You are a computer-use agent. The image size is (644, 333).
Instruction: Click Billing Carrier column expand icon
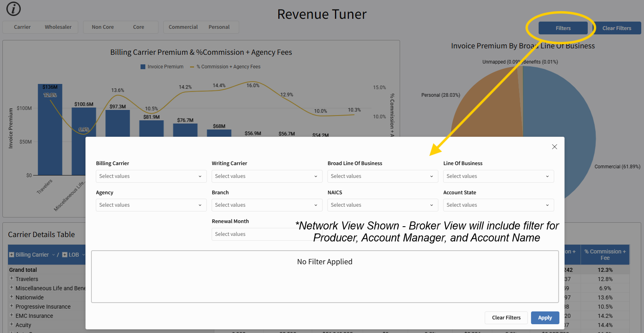coord(12,255)
